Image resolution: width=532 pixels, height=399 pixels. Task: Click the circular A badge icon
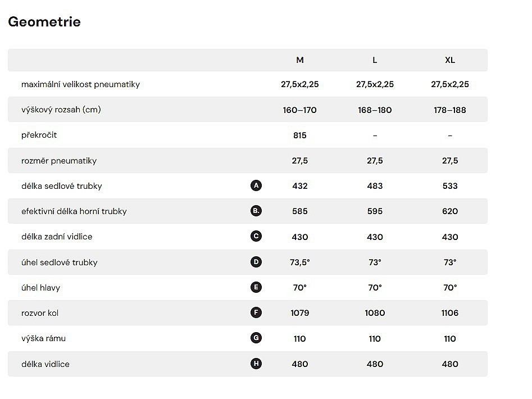256,185
